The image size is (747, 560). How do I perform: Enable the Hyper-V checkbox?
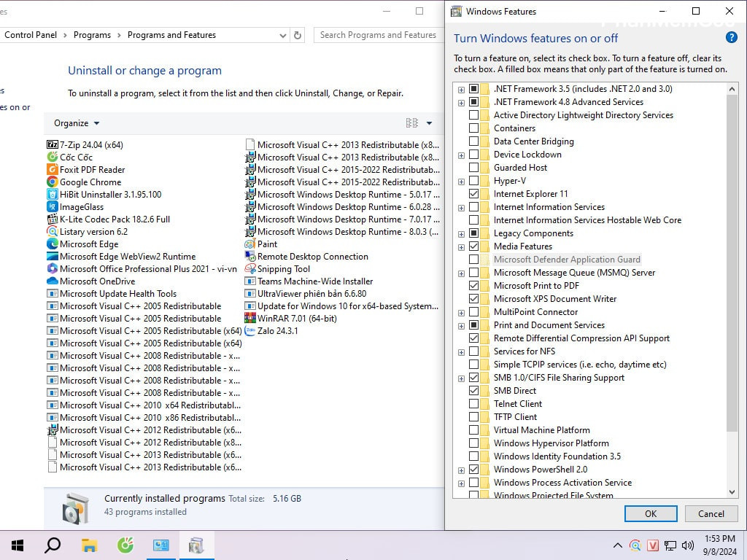(474, 181)
